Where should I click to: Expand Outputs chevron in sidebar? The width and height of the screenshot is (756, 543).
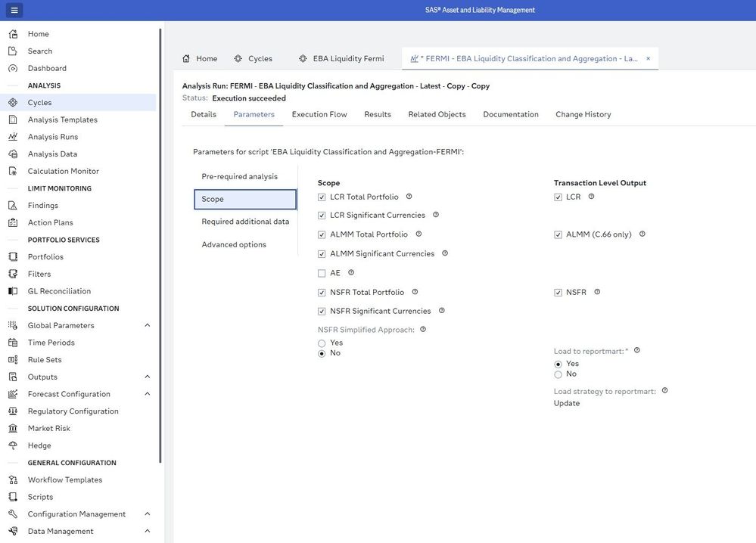pyautogui.click(x=148, y=377)
